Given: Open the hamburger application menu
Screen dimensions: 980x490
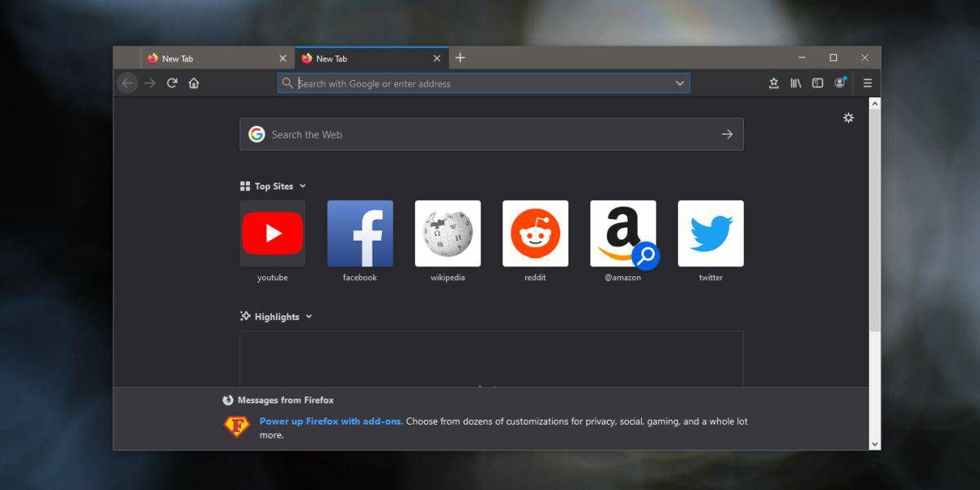Looking at the screenshot, I should pyautogui.click(x=867, y=83).
